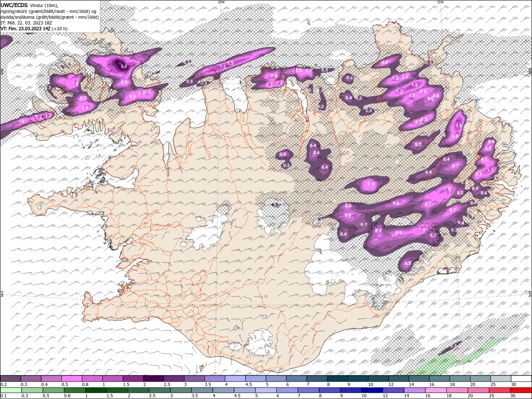Click the indigo 12–14 swatch in green-red scale
This screenshot has height=399, width=532.
coord(393,390)
